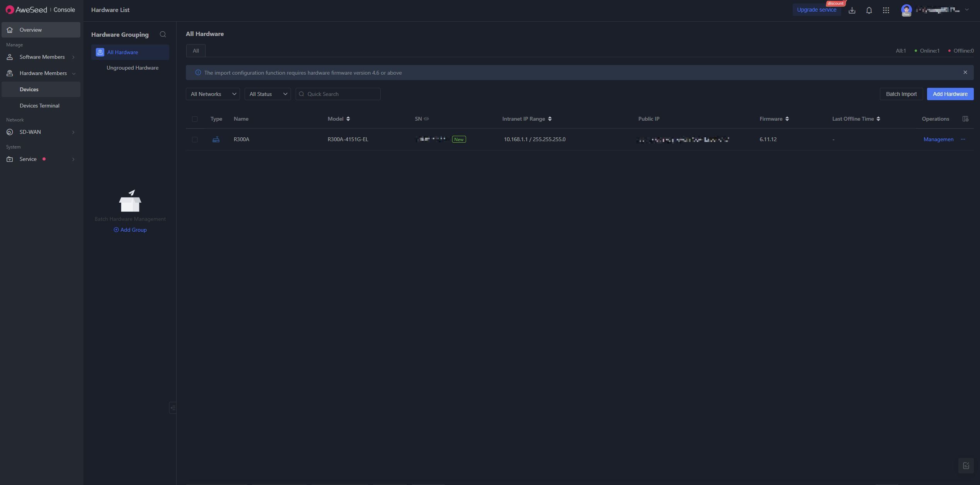Click the user avatar
The image size is (980, 485).
[x=906, y=10]
